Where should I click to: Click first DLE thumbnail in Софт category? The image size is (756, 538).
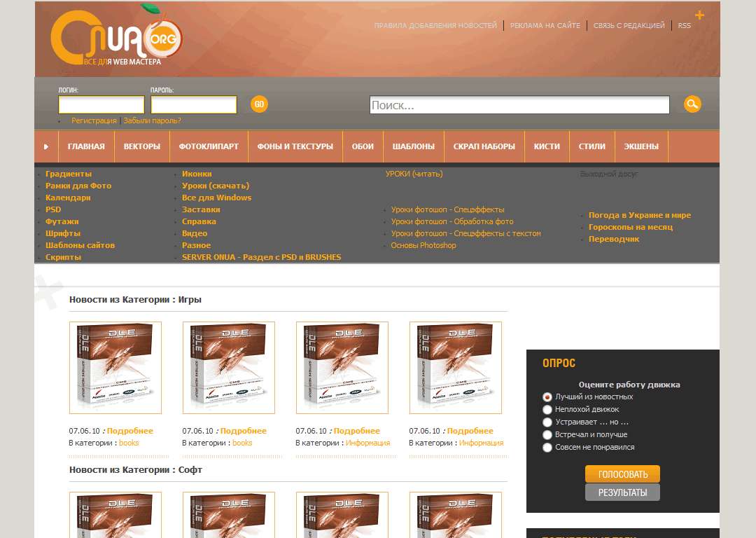pyautogui.click(x=115, y=515)
